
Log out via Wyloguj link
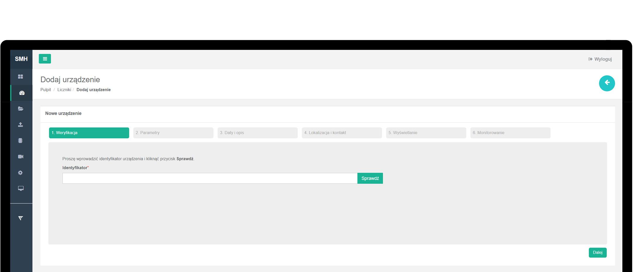[x=600, y=59]
